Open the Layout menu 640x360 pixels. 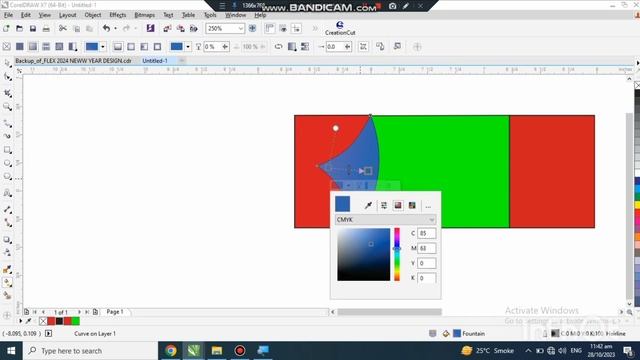tap(67, 15)
